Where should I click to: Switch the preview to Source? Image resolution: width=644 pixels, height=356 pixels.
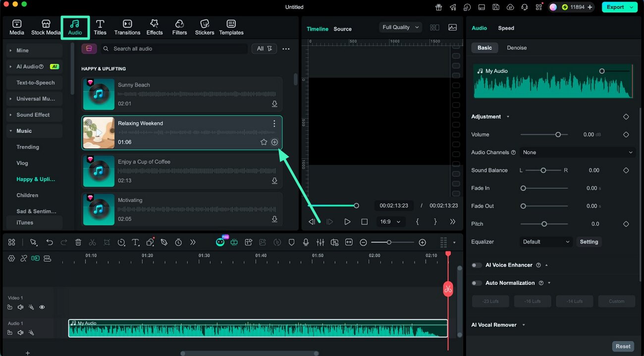pos(342,29)
